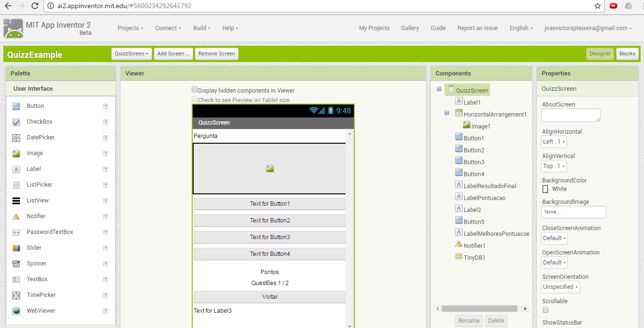644x328 pixels.
Task: Toggle the Preview on Tablet size checkbox
Action: pos(195,99)
